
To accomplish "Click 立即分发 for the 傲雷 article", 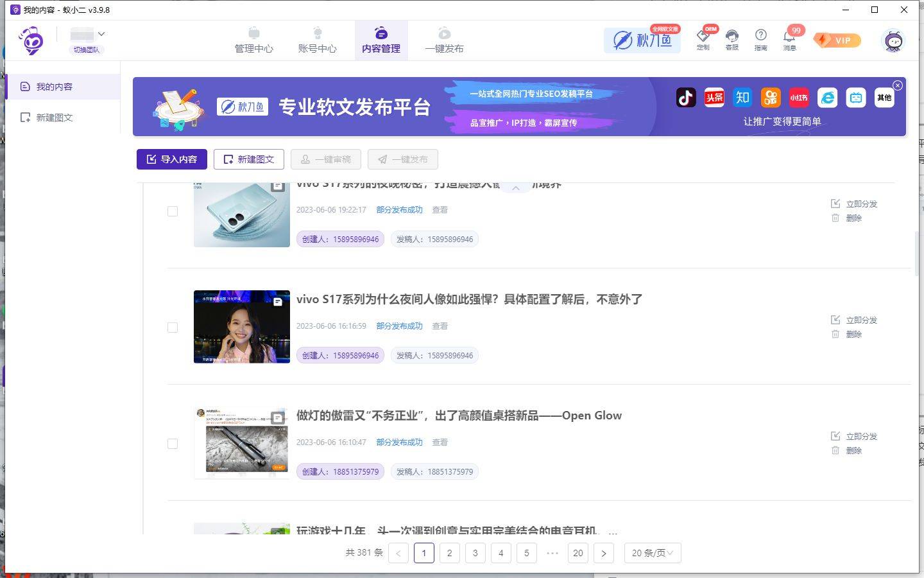I will coord(854,436).
